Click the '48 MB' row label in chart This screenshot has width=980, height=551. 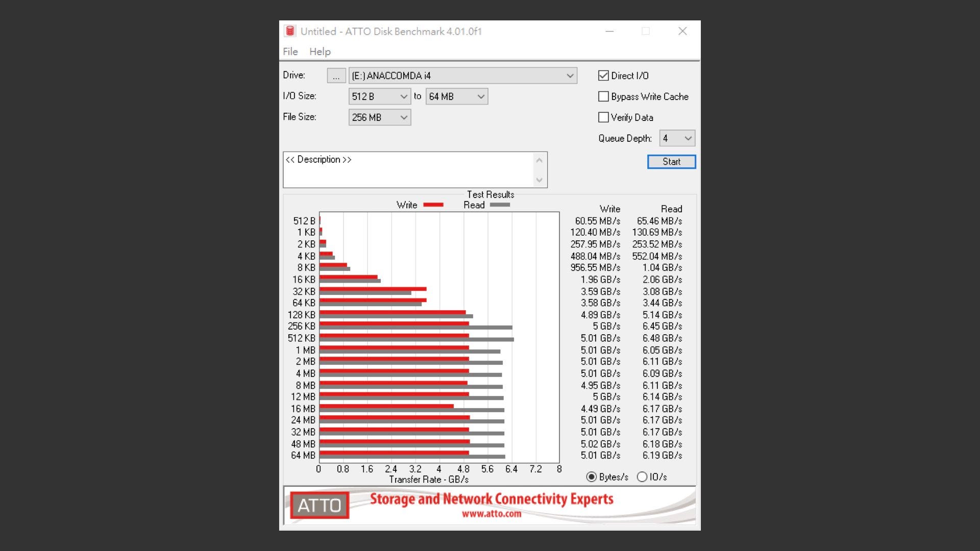pos(303,444)
